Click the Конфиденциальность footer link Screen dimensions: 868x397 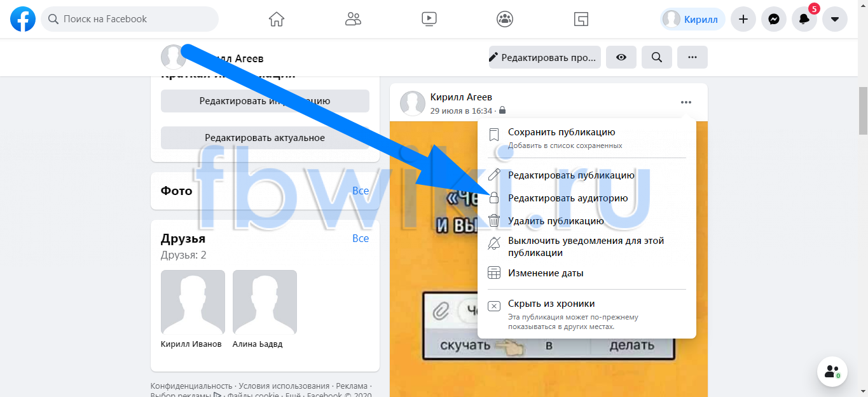(x=191, y=386)
